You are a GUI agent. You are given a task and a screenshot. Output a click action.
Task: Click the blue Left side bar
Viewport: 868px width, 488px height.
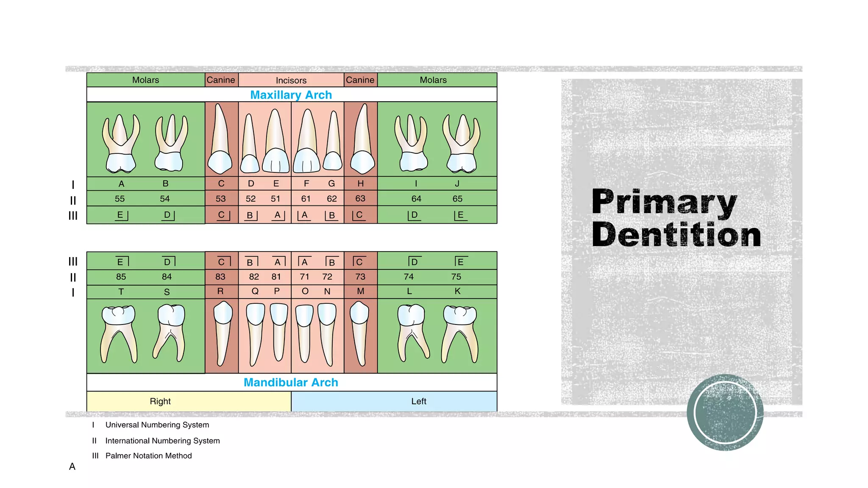(x=394, y=401)
